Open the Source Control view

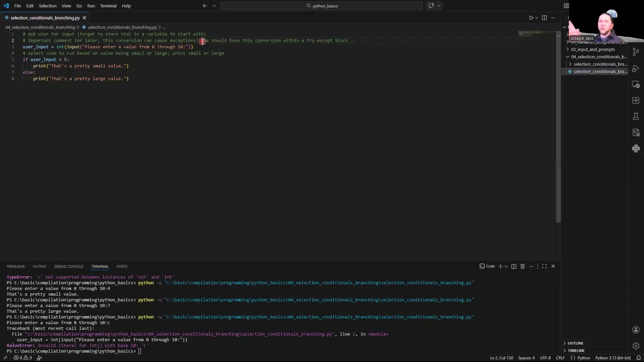point(636,52)
